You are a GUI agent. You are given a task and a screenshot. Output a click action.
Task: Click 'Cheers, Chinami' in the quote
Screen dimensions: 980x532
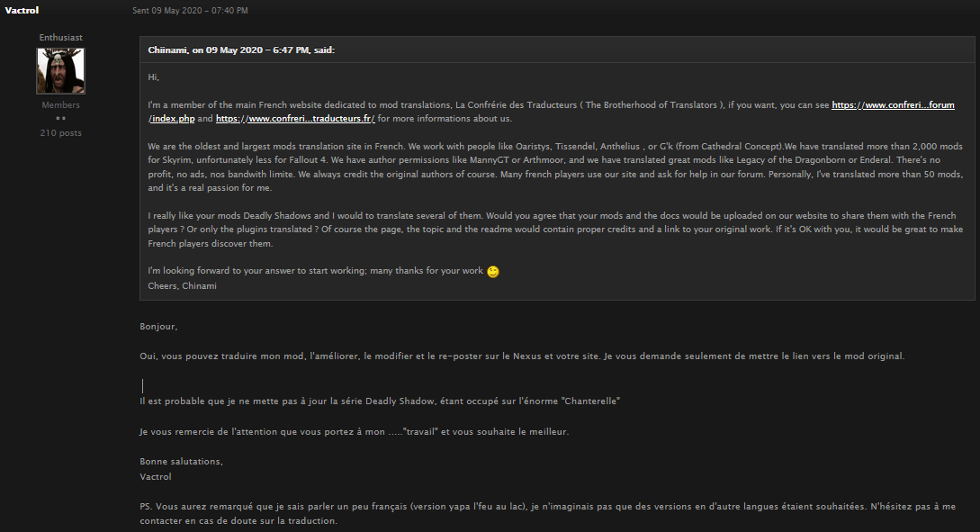tap(183, 285)
